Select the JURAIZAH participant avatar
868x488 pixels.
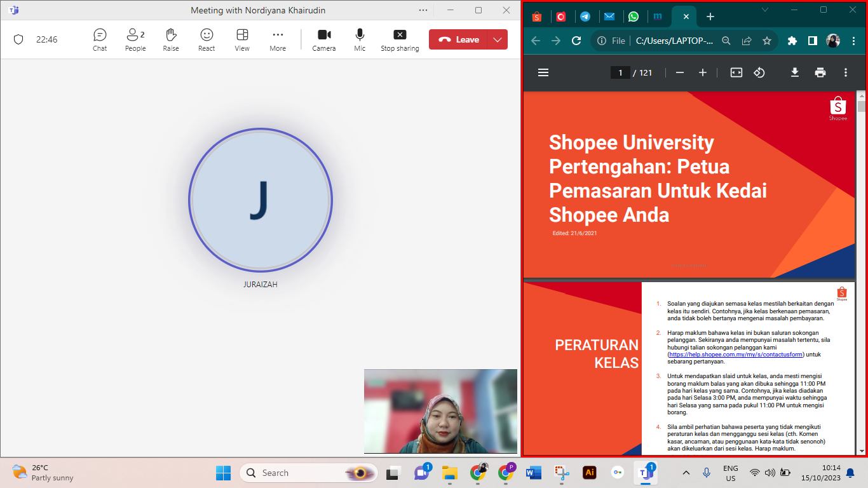coord(261,200)
